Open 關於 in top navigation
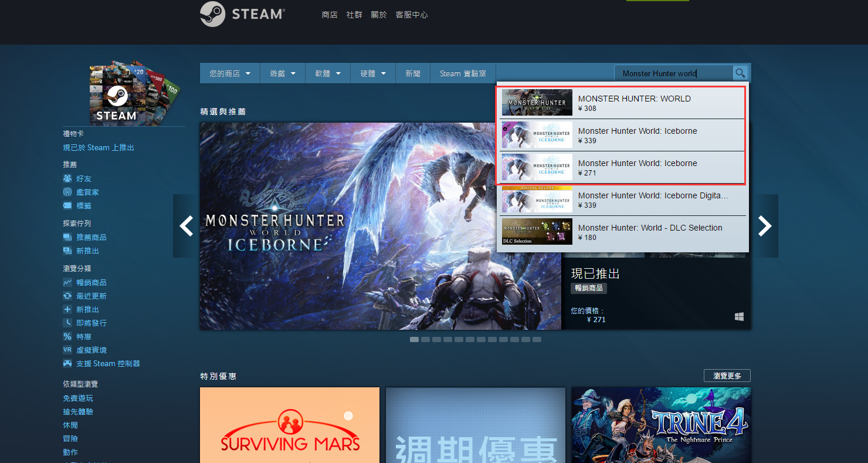The height and width of the screenshot is (463, 868). [x=379, y=15]
